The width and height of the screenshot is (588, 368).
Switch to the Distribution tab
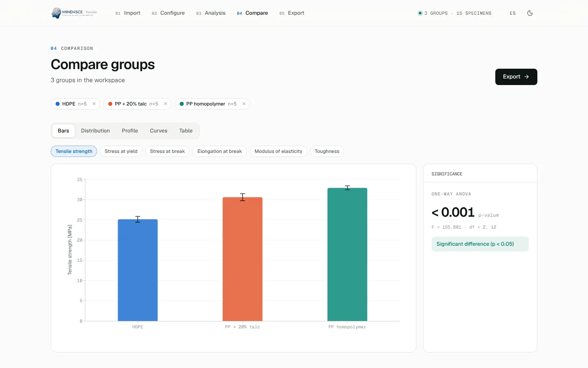96,131
